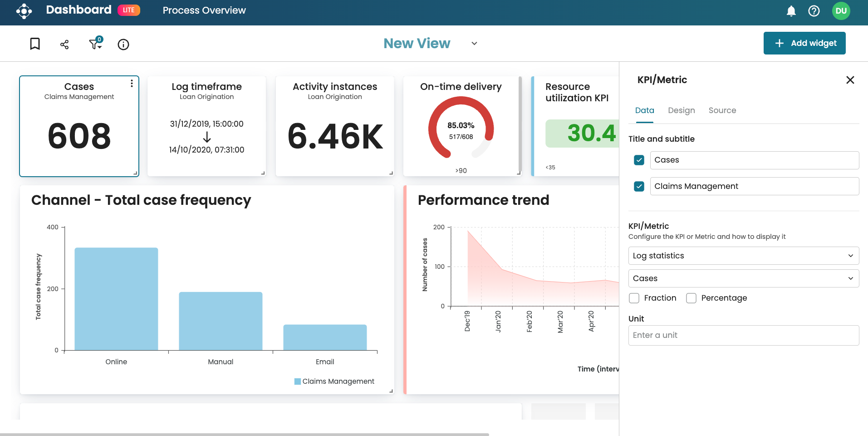Image resolution: width=868 pixels, height=436 pixels.
Task: Open the share view icon
Action: point(64,44)
